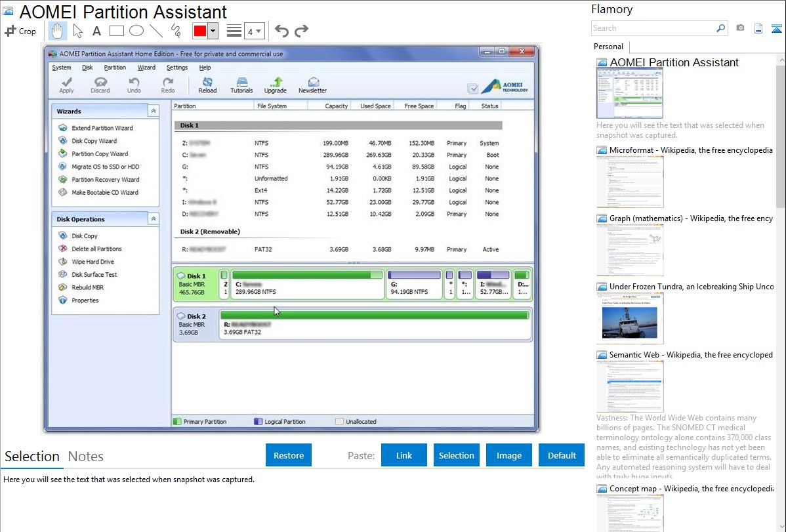Undo the last annotation
786x532 pixels.
coord(281,31)
